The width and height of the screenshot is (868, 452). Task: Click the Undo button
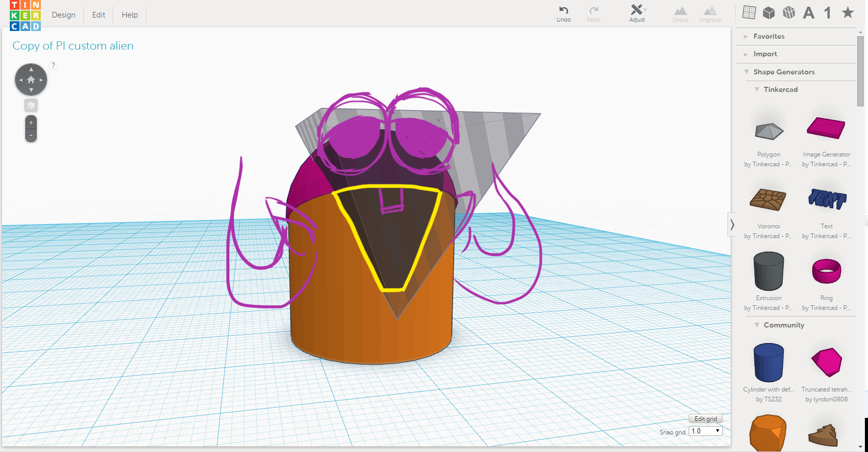pos(564,14)
